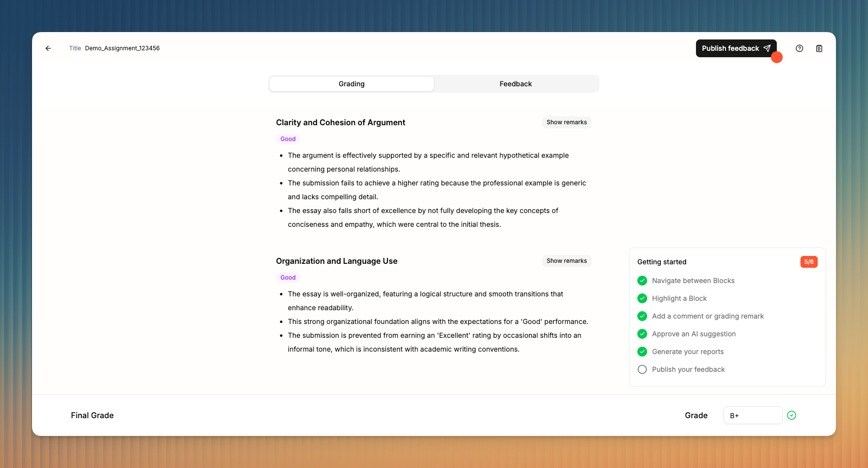This screenshot has width=868, height=468.
Task: Click the 5/6 progress badge
Action: coord(809,262)
